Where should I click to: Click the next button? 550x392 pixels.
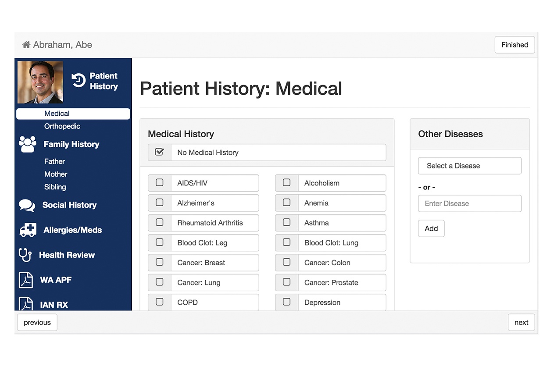click(521, 322)
